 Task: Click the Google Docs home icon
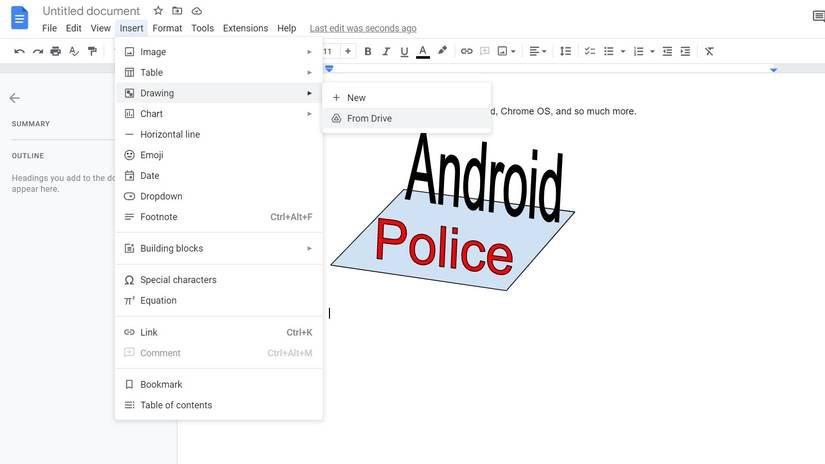pos(19,18)
